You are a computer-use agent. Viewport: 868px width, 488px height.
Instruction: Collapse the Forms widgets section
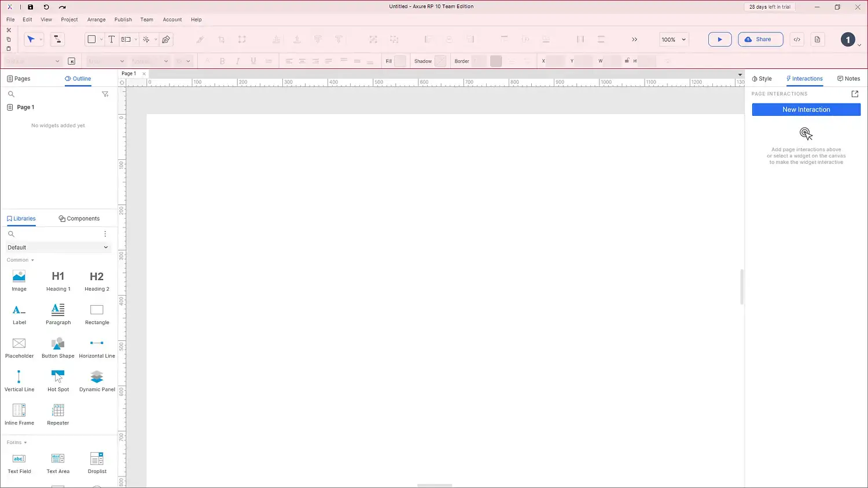click(x=17, y=442)
